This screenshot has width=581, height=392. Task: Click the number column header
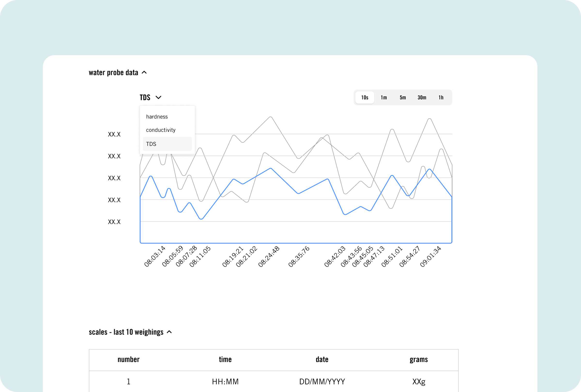[x=129, y=360]
